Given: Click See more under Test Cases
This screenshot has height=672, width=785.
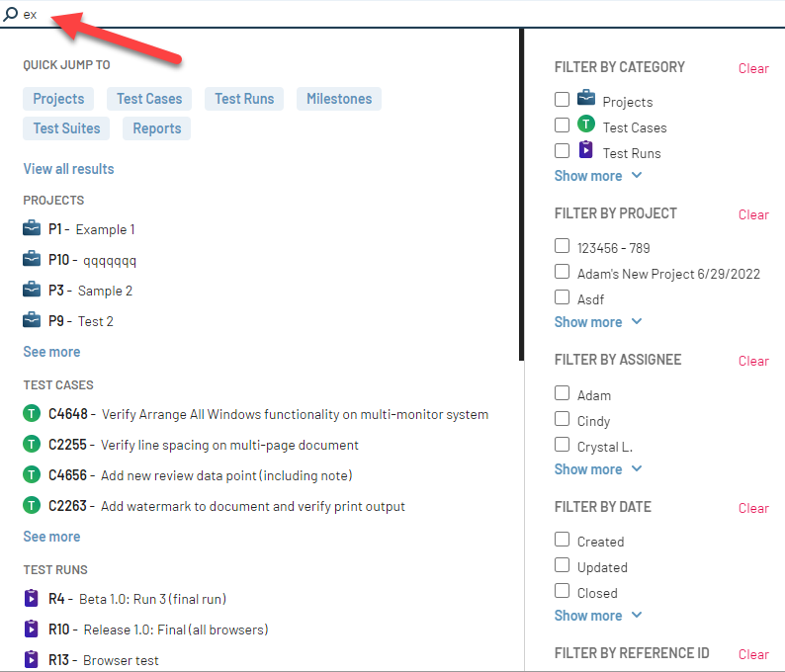Looking at the screenshot, I should [x=51, y=537].
